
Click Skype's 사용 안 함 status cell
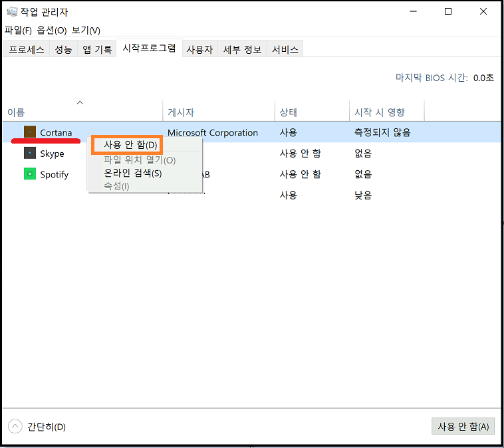301,154
